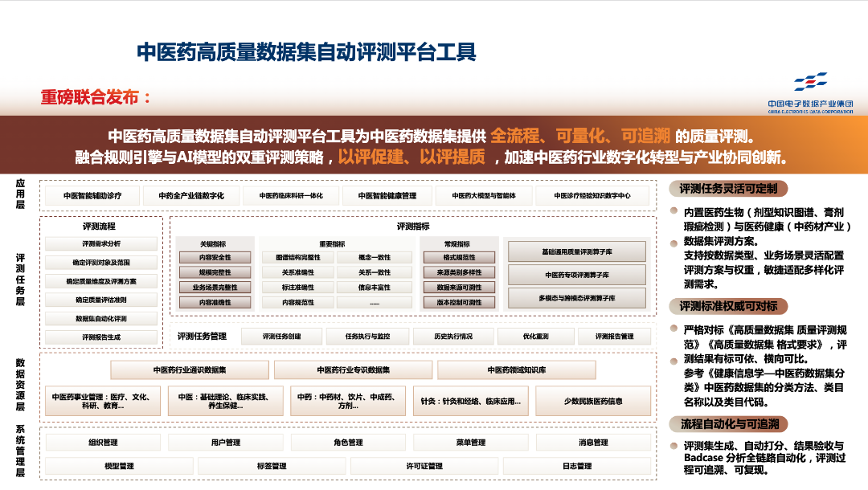
Task: Open 评测报告管理
Action: click(615, 337)
